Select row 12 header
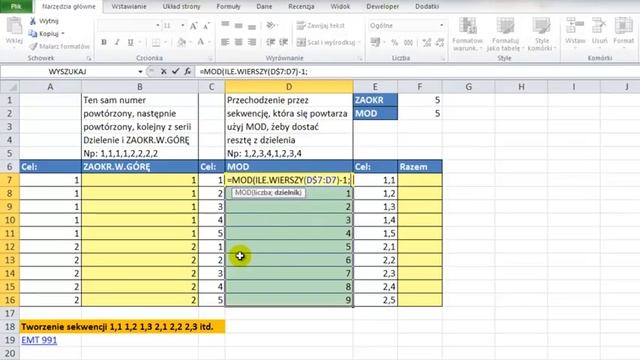Viewport: 640px width, 360px height. [10, 247]
